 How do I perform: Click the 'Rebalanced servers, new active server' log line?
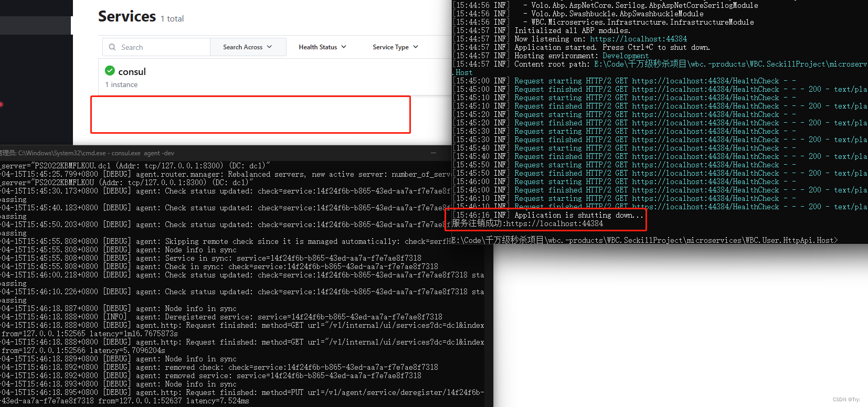pyautogui.click(x=226, y=174)
